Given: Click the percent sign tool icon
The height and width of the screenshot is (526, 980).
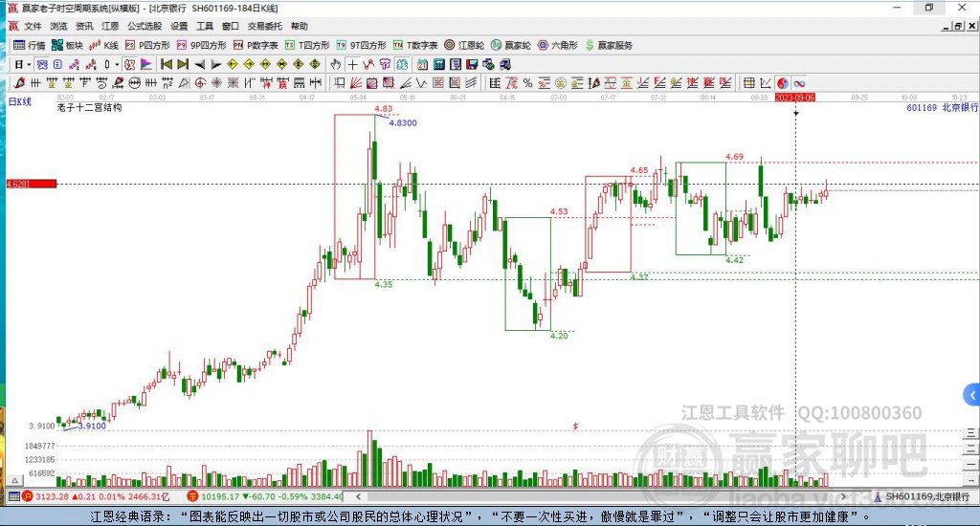Looking at the screenshot, I should coord(527,82).
